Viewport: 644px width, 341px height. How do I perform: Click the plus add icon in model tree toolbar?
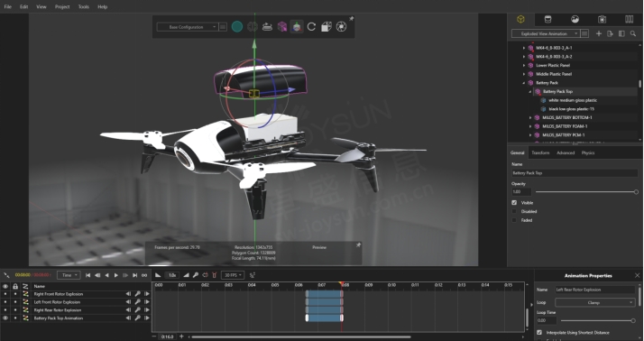tap(598, 33)
